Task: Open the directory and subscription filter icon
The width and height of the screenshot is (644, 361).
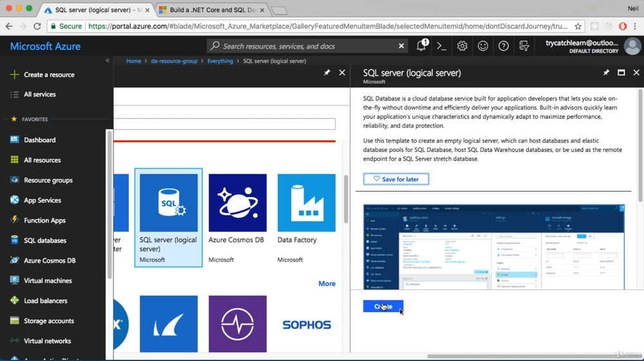Action: [524, 46]
